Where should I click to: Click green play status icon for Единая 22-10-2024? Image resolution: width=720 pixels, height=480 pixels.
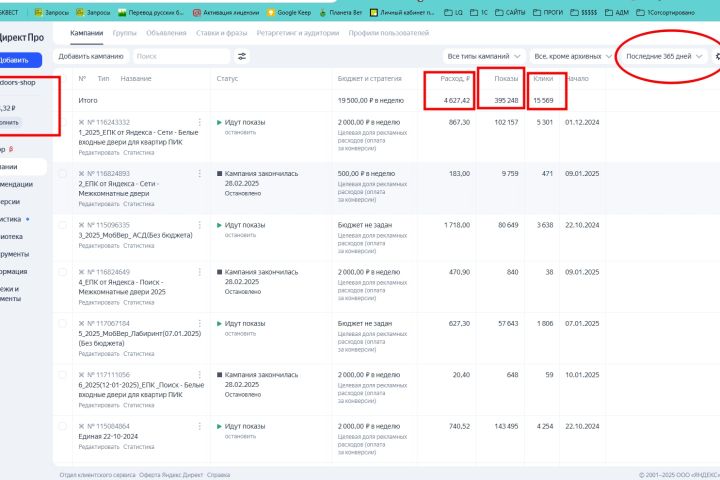click(x=219, y=427)
